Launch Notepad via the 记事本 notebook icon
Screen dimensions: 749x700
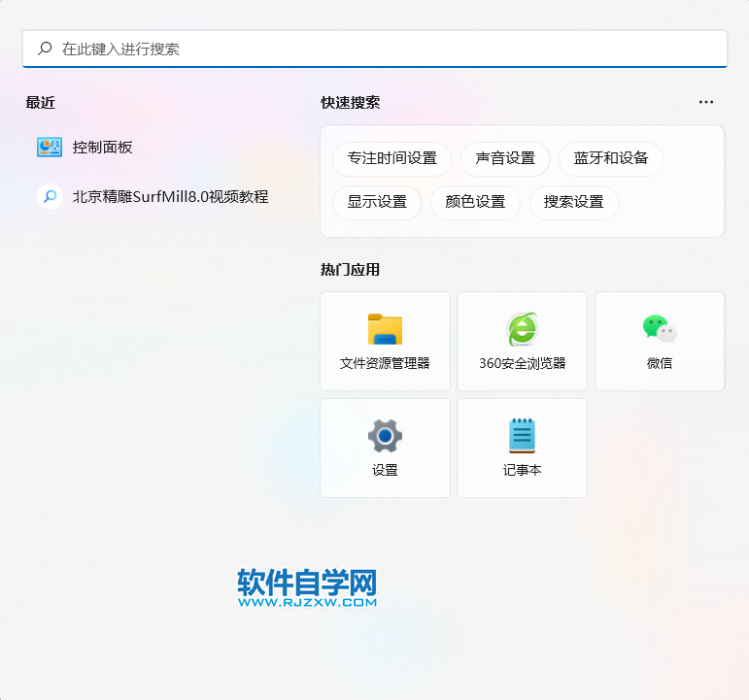coord(522,436)
